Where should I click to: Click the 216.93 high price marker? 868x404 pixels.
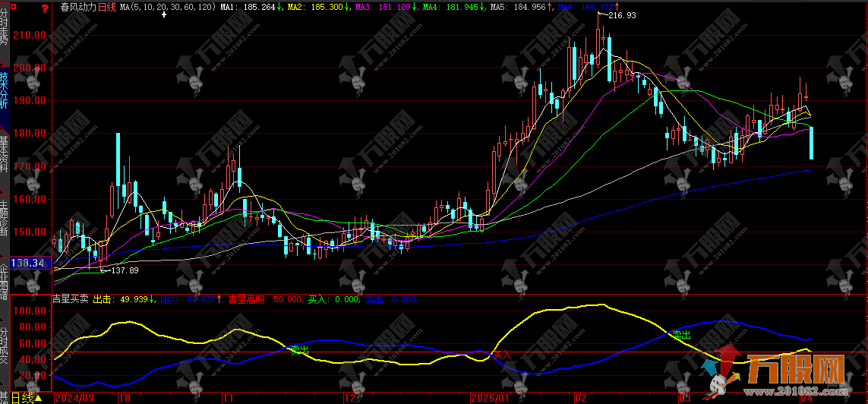pos(622,15)
